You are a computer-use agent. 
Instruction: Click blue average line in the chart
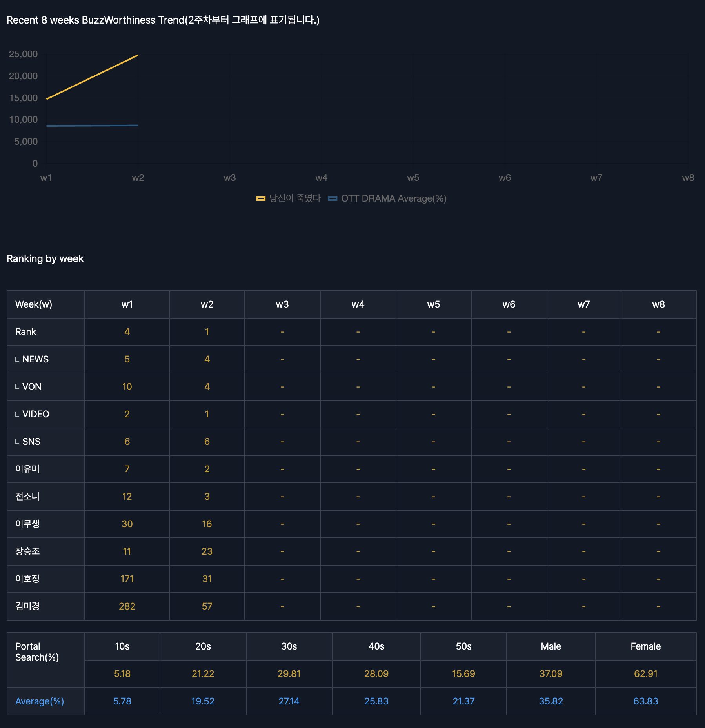click(x=92, y=126)
